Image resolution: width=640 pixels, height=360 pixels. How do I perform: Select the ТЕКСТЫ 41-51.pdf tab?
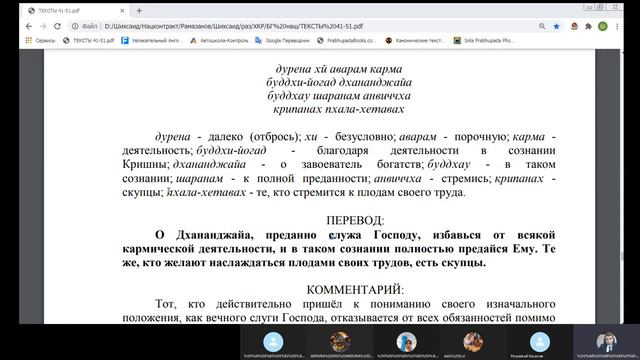[76, 11]
